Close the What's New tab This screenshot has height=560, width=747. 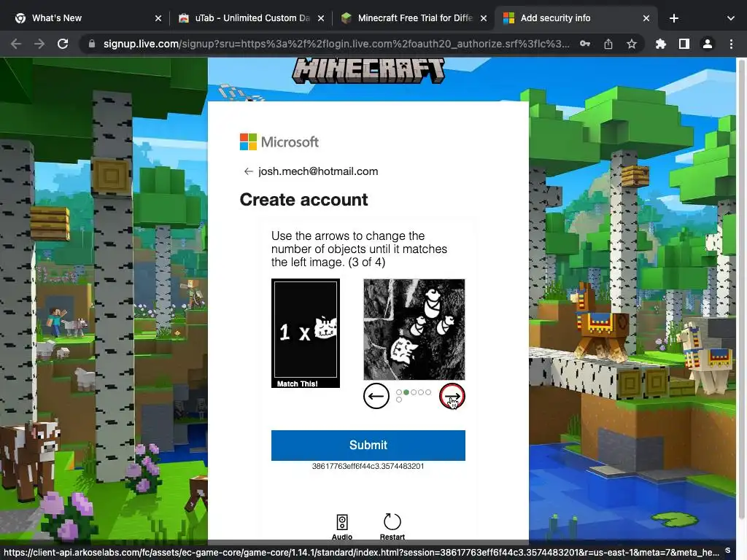(x=158, y=18)
